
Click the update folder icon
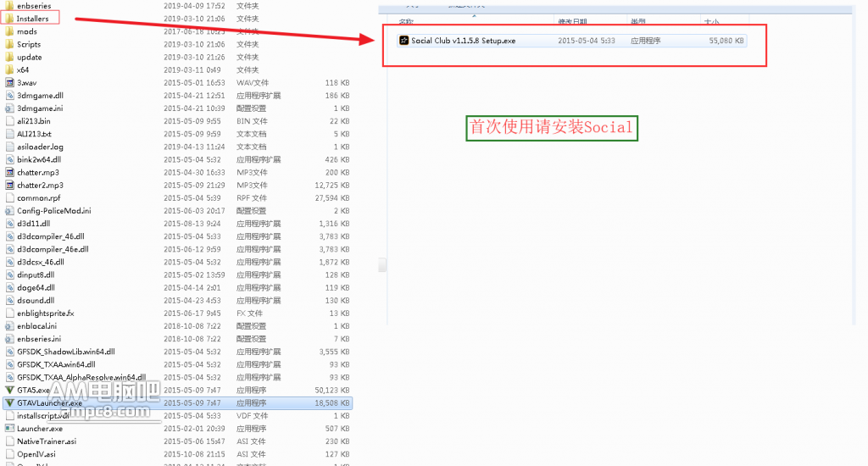pyautogui.click(x=9, y=57)
